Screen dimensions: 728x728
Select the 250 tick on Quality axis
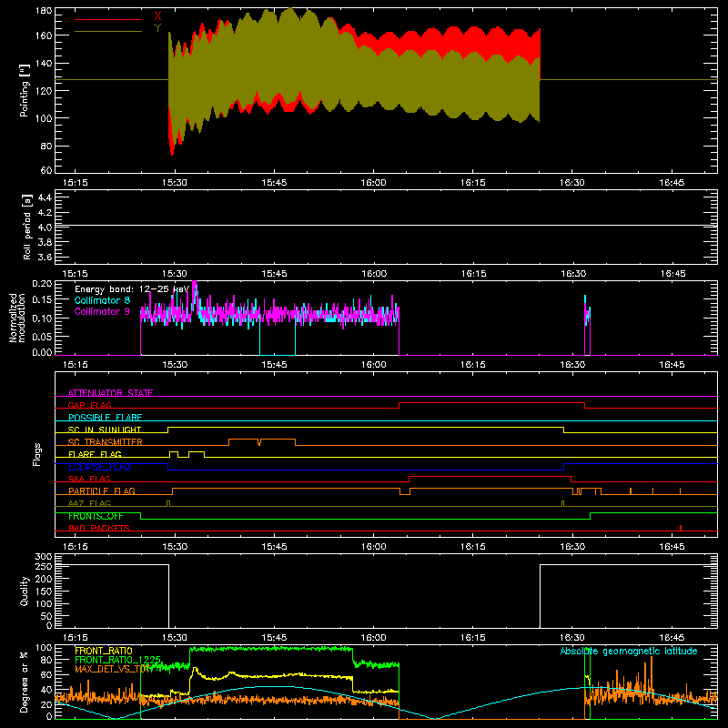[x=44, y=567]
